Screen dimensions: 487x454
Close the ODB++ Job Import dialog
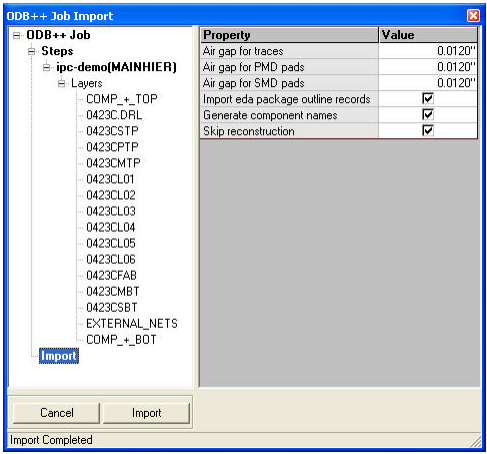click(473, 15)
